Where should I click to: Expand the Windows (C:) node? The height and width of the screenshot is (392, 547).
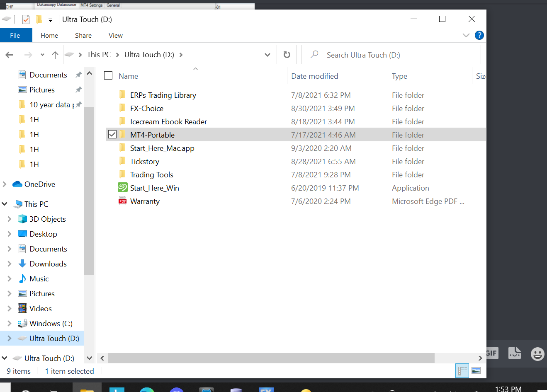pyautogui.click(x=10, y=323)
